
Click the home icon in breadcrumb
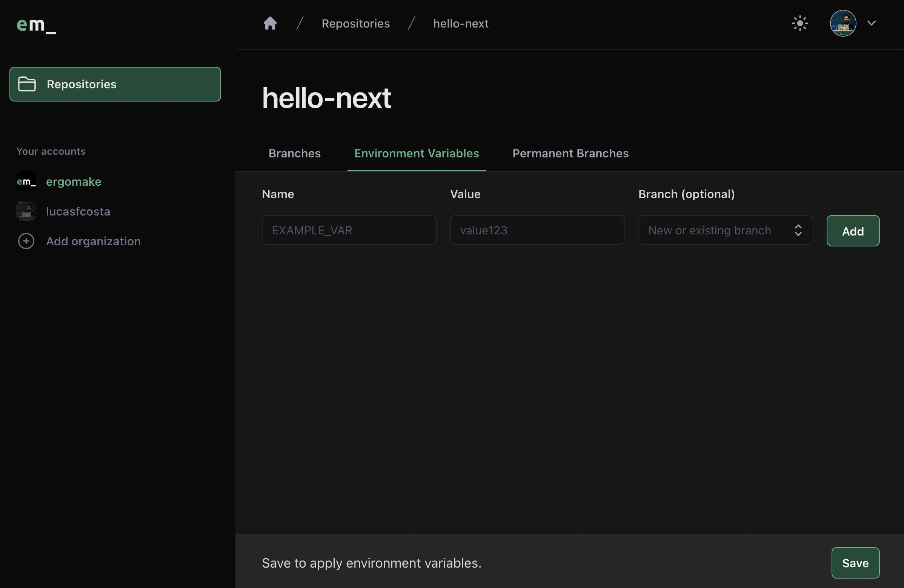click(x=270, y=23)
